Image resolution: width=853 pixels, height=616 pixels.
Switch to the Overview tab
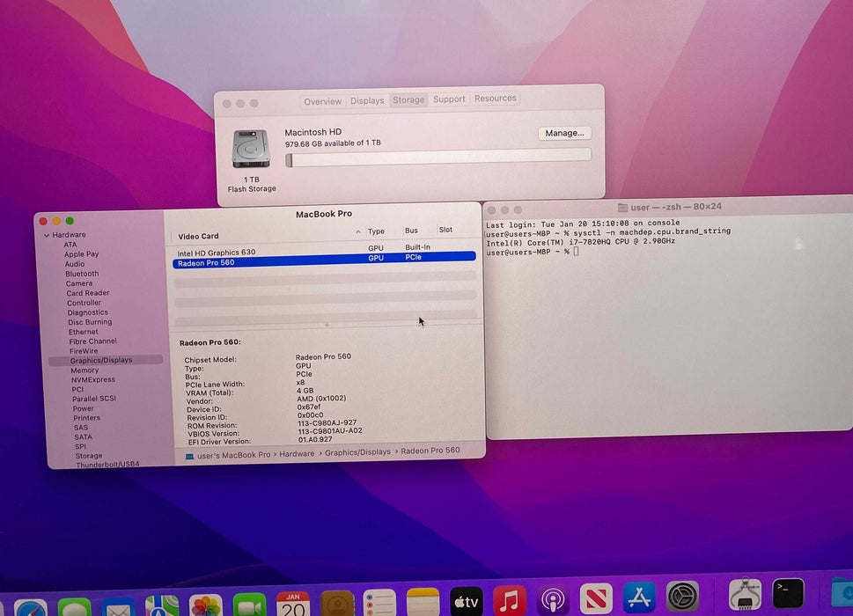pos(322,102)
